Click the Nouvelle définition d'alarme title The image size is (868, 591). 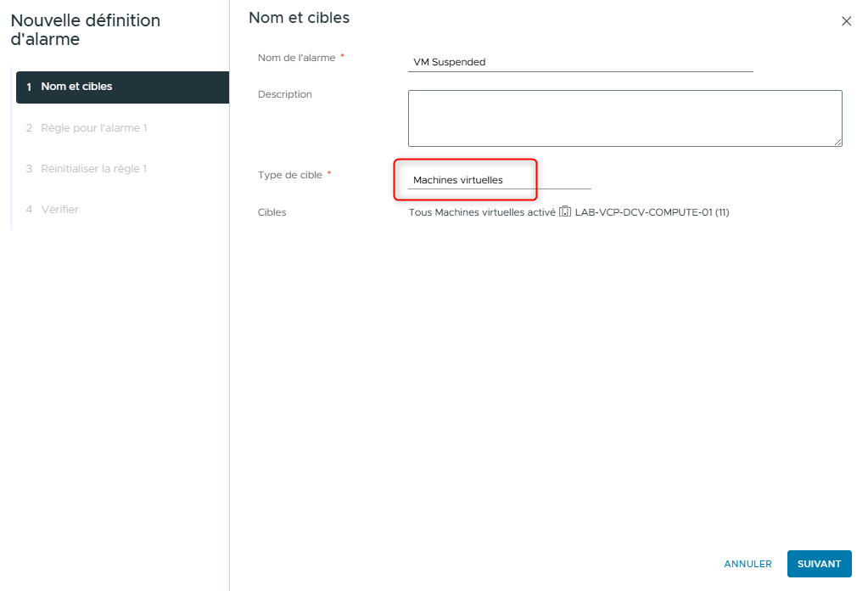(x=85, y=29)
